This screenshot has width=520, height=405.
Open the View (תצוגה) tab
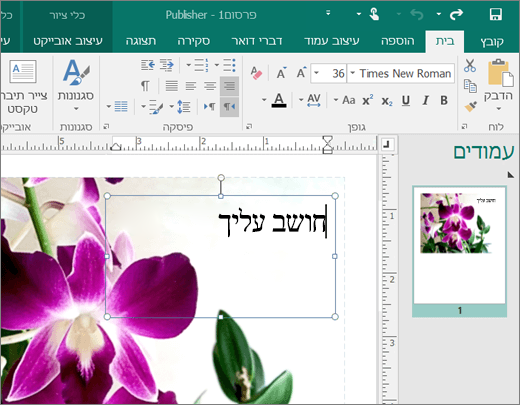pos(141,41)
